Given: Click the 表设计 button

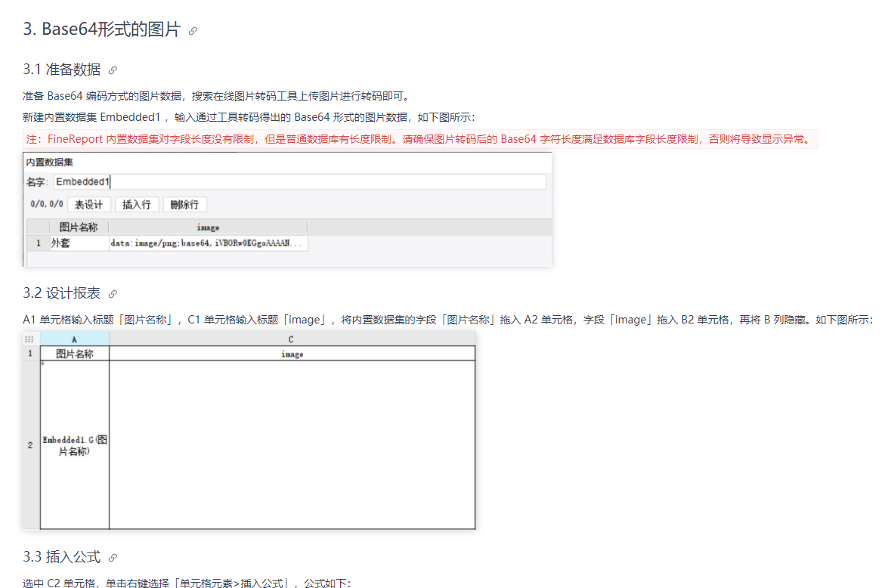Looking at the screenshot, I should 89,205.
